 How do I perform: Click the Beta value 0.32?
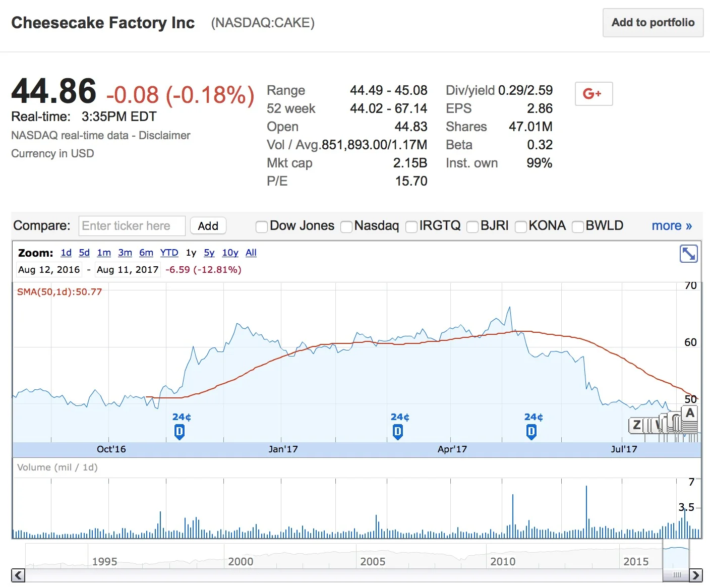point(540,145)
